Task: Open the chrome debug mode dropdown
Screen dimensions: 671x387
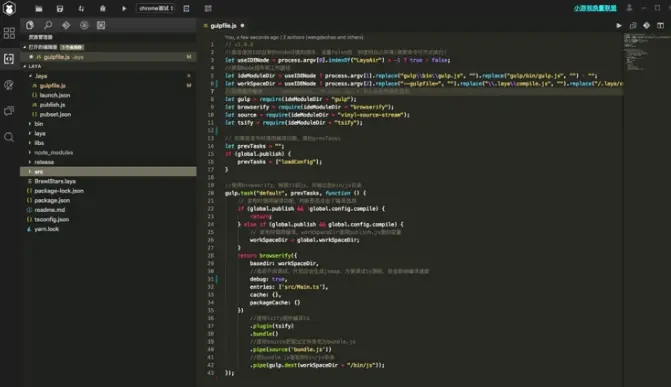Action: click(x=155, y=9)
